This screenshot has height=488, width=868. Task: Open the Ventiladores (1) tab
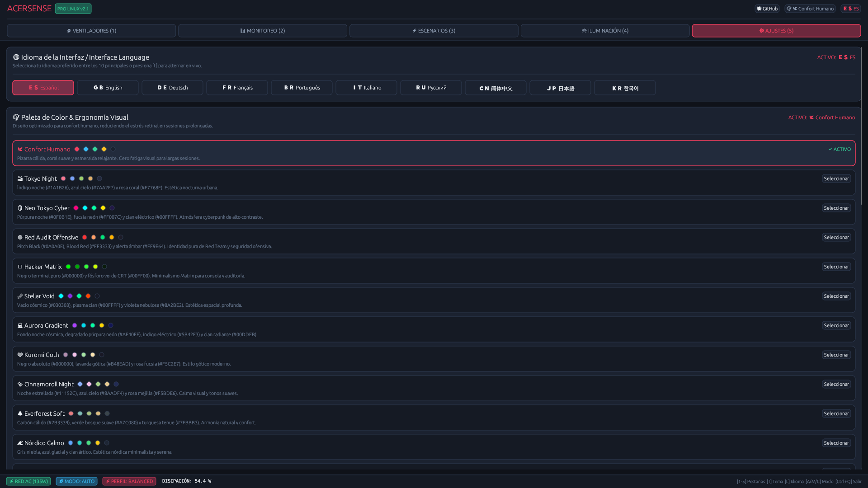pyautogui.click(x=91, y=31)
